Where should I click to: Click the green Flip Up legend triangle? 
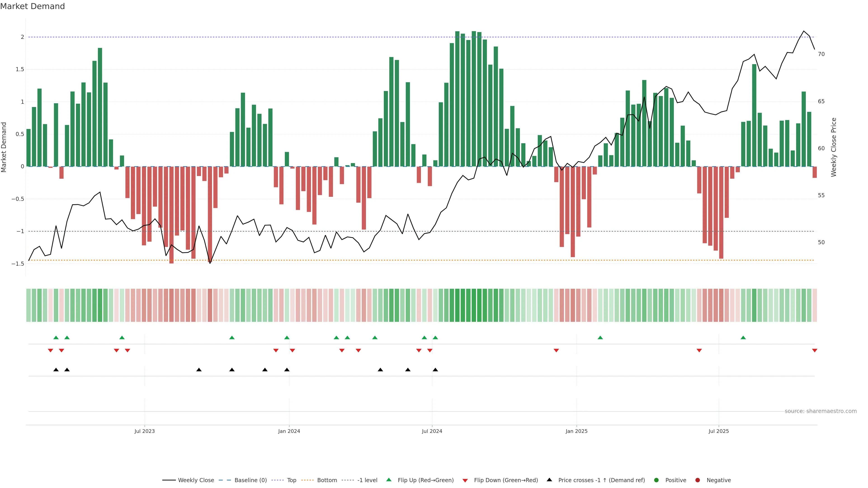pos(389,480)
